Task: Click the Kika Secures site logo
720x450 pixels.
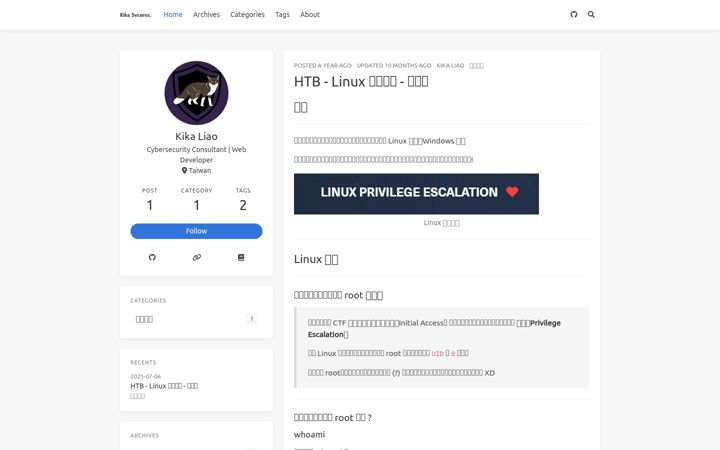Action: pyautogui.click(x=135, y=15)
